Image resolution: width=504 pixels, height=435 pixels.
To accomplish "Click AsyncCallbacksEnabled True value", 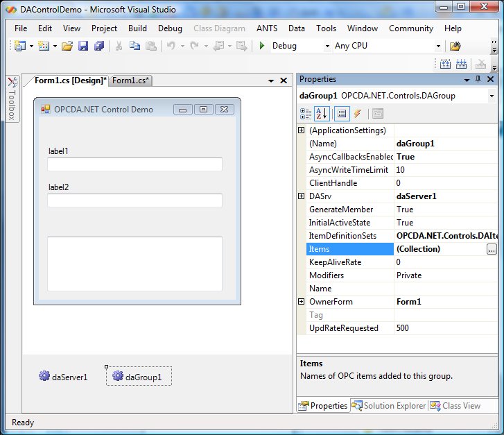I will 446,157.
